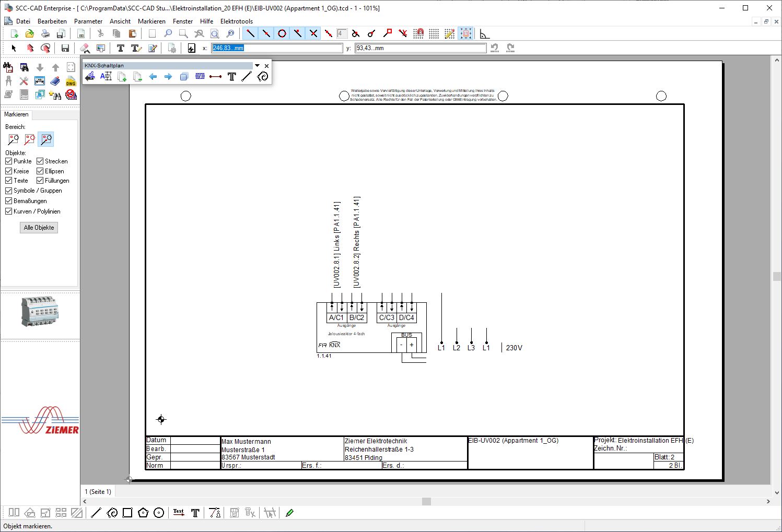Open the Parameter menu
The width and height of the screenshot is (782, 532).
88,21
